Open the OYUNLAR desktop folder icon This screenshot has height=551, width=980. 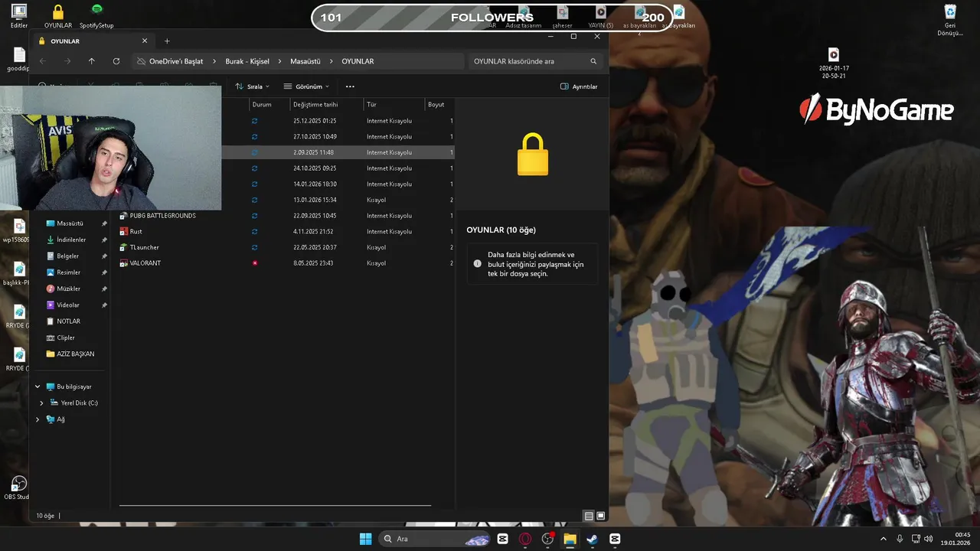[58, 15]
